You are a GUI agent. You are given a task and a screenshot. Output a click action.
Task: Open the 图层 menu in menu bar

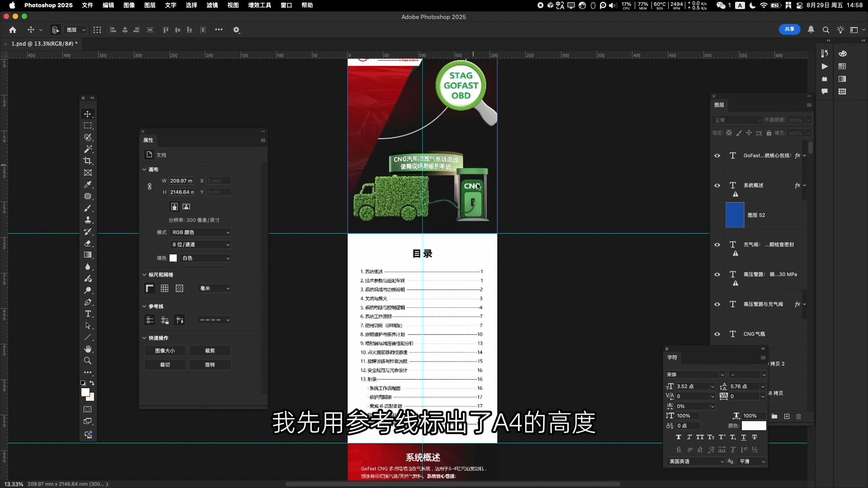[150, 5]
